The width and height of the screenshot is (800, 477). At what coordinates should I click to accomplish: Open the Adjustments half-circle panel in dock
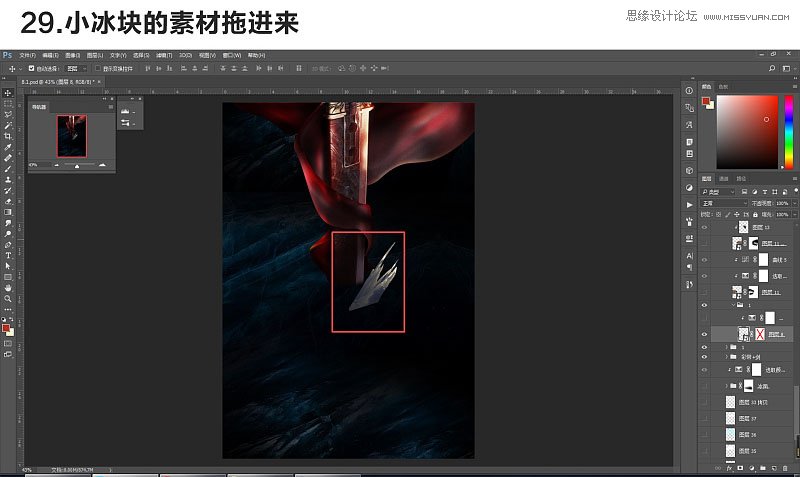pos(689,188)
